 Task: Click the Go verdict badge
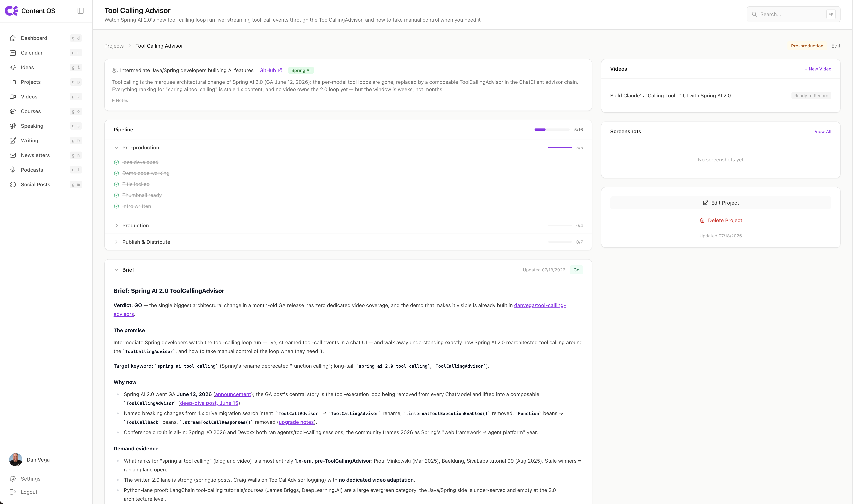click(x=576, y=270)
